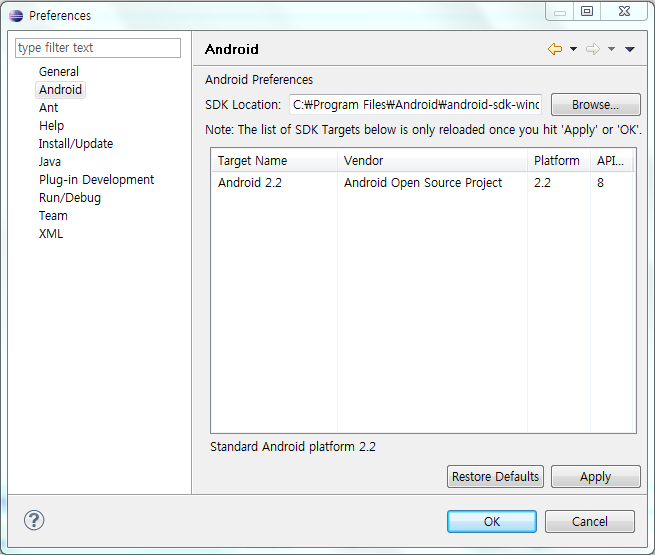Open the back history dropdown arrow
Screen dimensions: 655x555
(x=574, y=49)
